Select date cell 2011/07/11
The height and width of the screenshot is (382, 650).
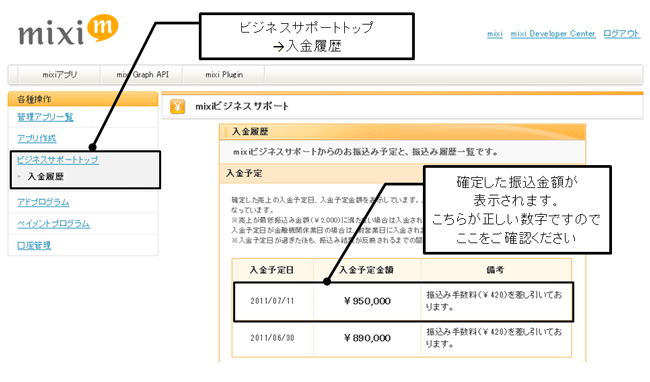click(272, 301)
